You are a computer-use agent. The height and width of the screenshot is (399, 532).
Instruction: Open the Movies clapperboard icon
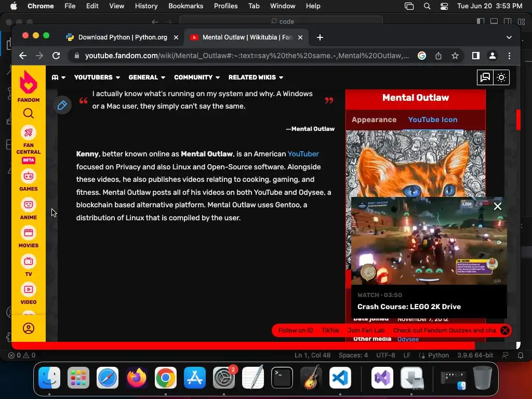coord(29,233)
